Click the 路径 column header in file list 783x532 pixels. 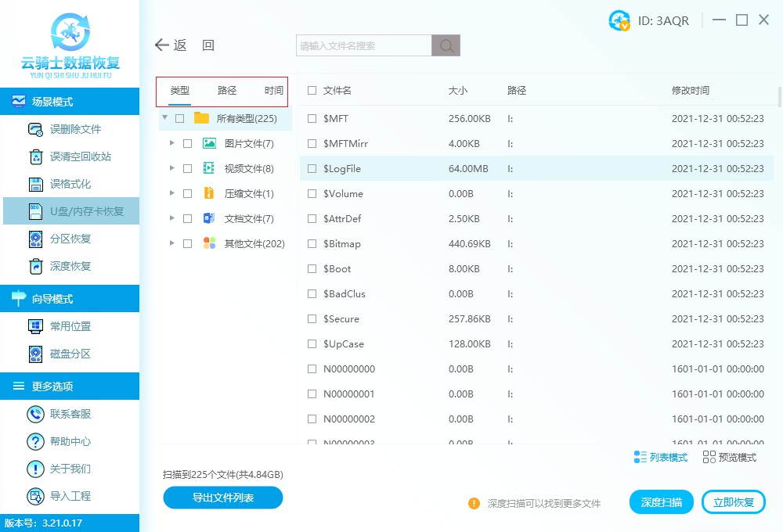coord(517,90)
